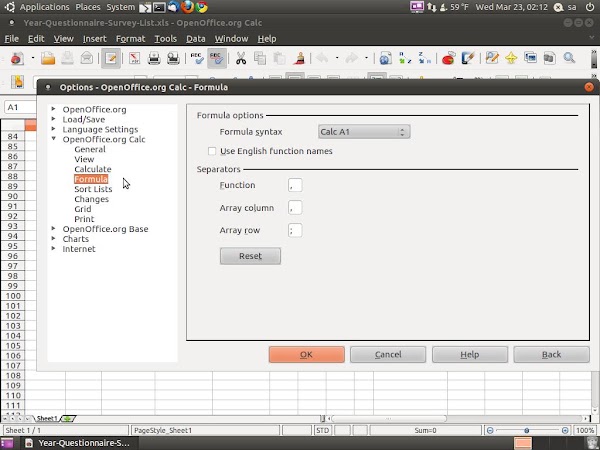
Task: Open Find & Replace pencil icon
Action: [x=492, y=59]
